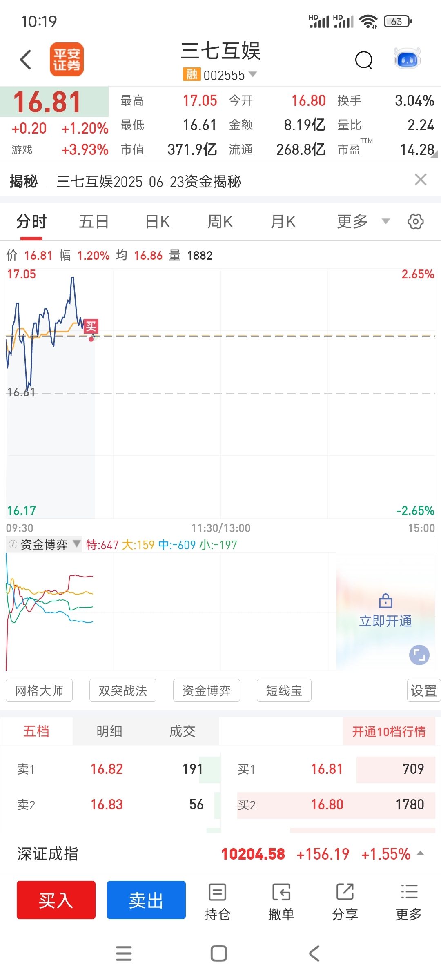The width and height of the screenshot is (441, 980).
Task: Select the 网格大师 indicator chip
Action: point(39,690)
